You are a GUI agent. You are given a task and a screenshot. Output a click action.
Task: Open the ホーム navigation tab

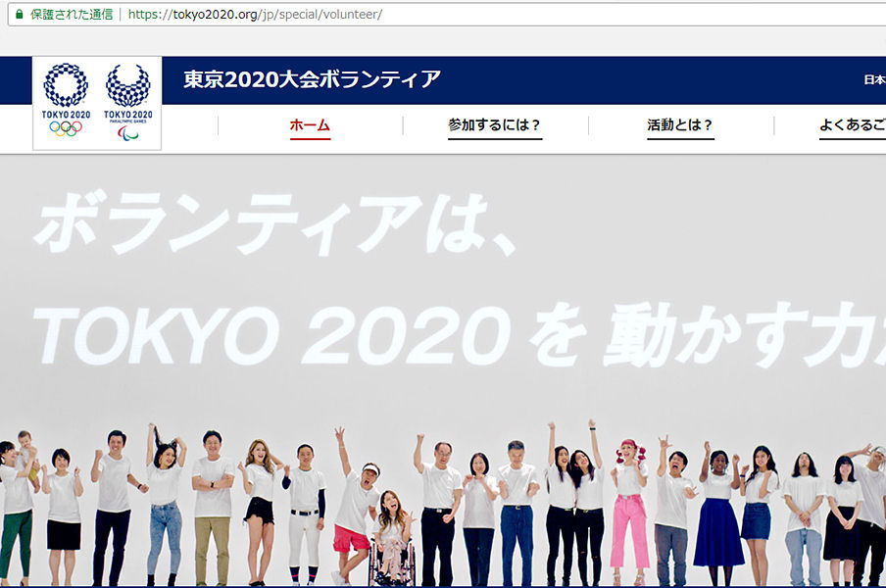[x=310, y=124]
